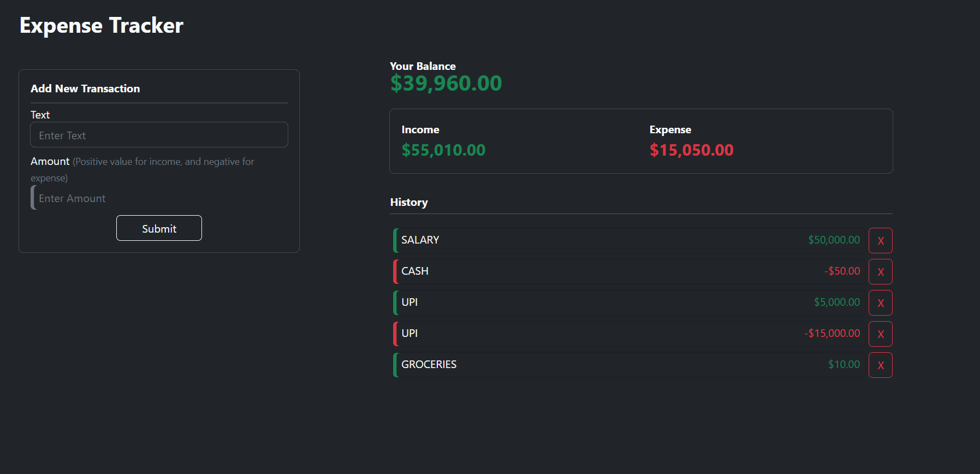Click the History heading
This screenshot has width=980, height=474.
[409, 202]
